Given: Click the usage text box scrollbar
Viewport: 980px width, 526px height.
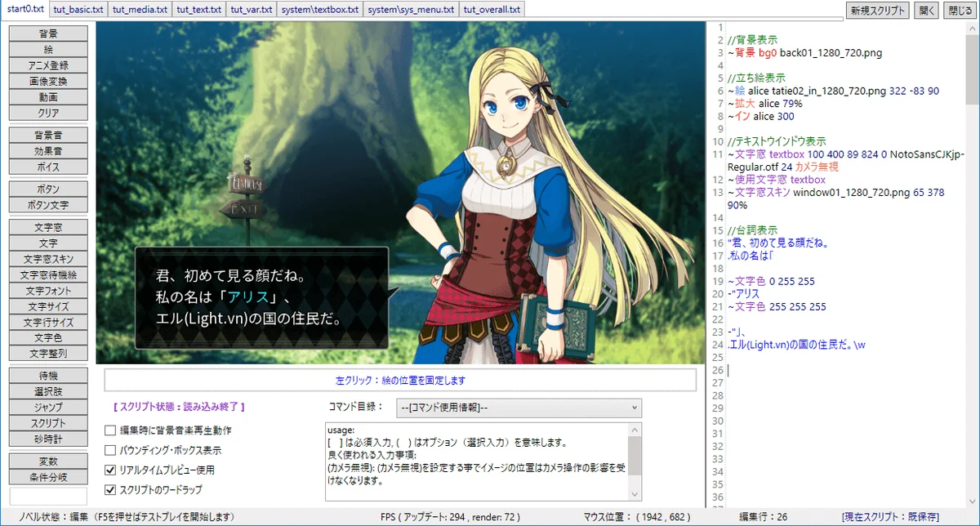Looking at the screenshot, I should pos(635,461).
